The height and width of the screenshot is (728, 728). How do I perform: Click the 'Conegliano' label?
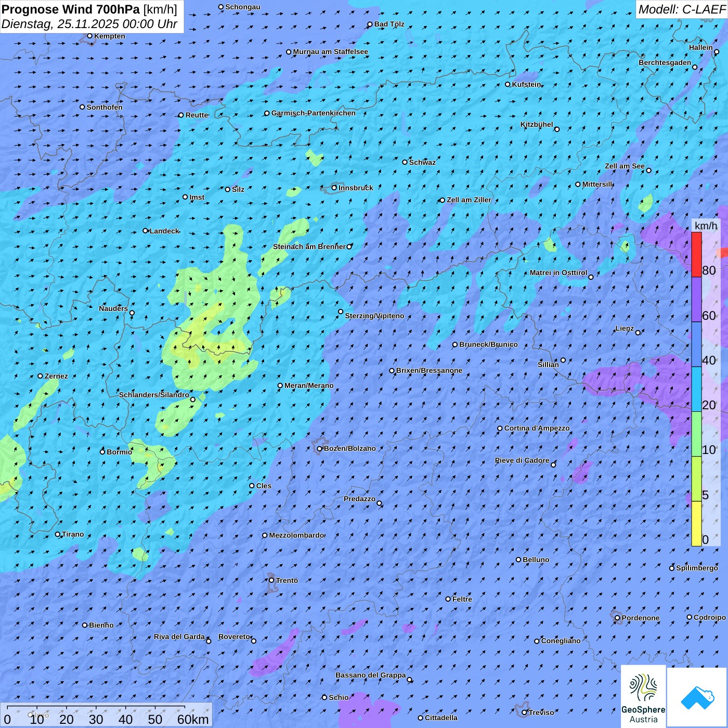tap(561, 641)
